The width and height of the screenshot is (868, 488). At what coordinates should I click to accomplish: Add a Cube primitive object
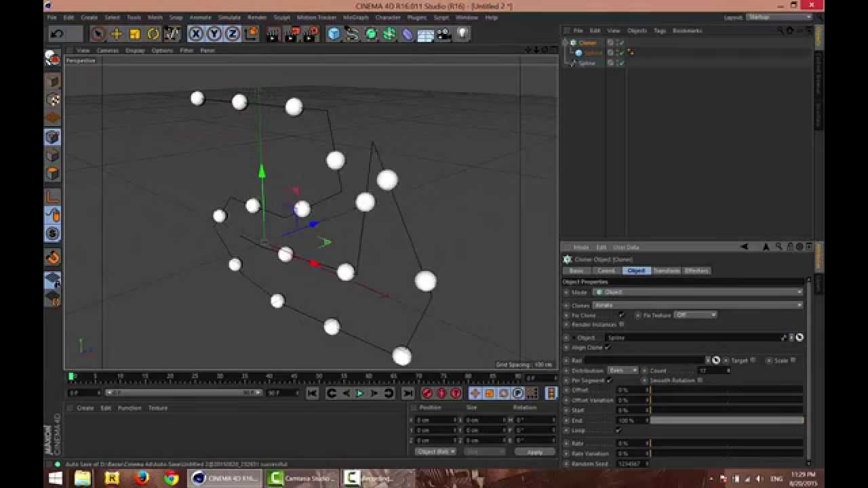334,33
